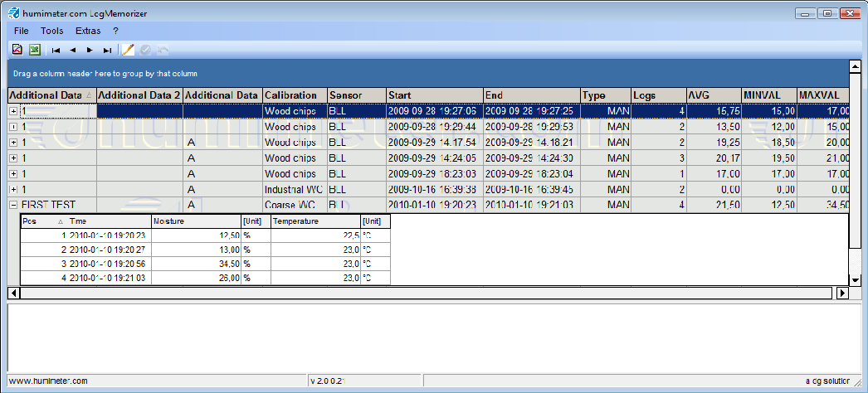
Task: Select the End cell '2009-10-16 16:39:45'
Action: (532, 189)
